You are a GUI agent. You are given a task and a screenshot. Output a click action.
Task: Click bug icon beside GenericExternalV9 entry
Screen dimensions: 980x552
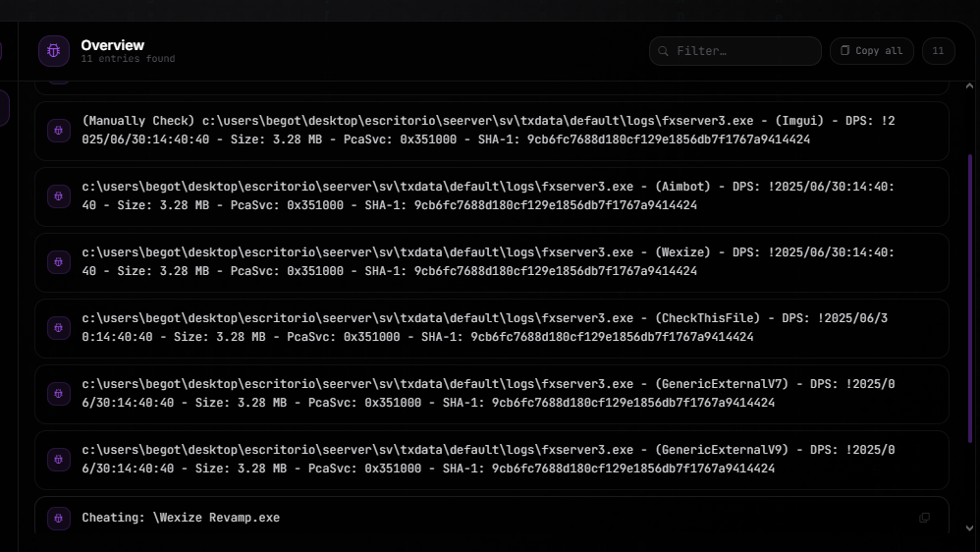tap(59, 460)
